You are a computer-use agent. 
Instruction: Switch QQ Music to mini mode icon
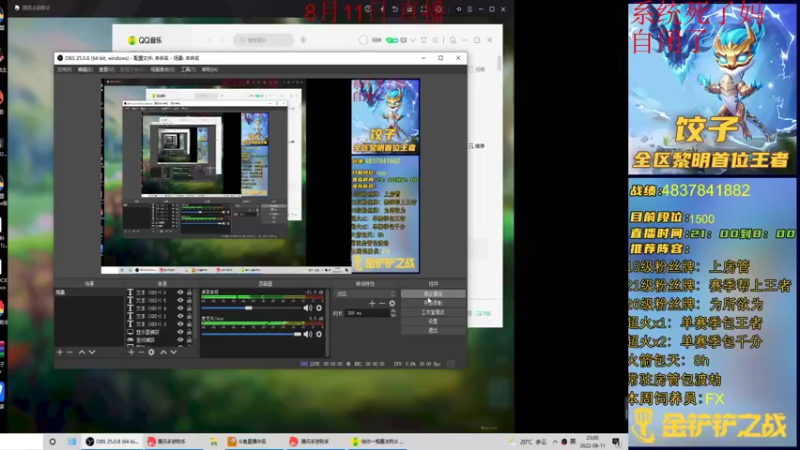453,40
